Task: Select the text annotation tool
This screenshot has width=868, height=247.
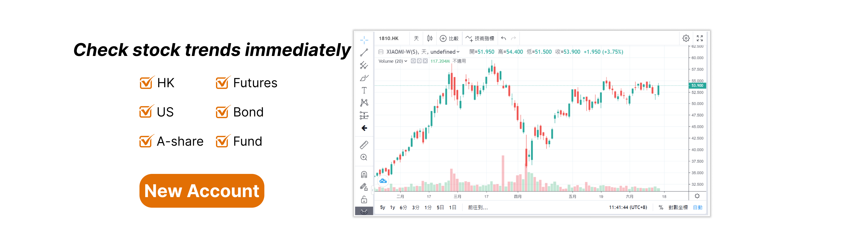Action: (x=364, y=90)
